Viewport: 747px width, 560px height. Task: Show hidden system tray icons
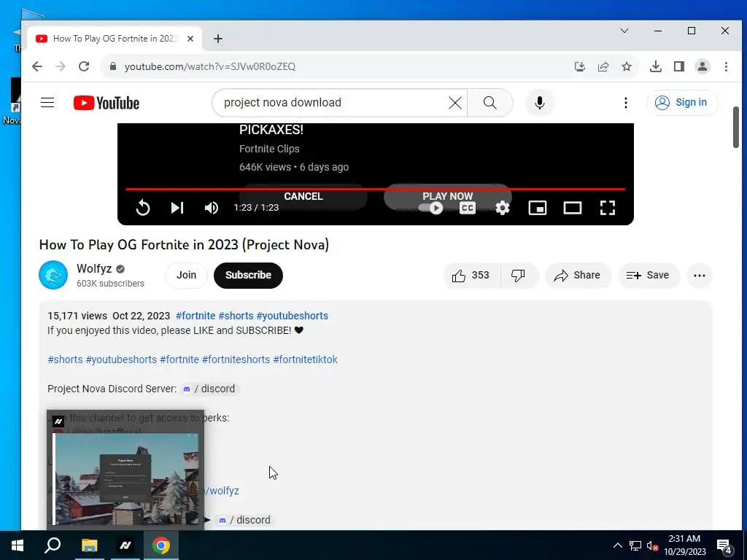(x=617, y=545)
